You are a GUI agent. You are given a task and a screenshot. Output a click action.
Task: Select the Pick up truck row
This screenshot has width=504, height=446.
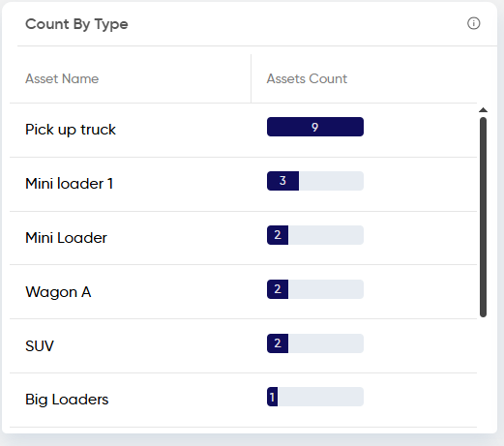pos(243,130)
